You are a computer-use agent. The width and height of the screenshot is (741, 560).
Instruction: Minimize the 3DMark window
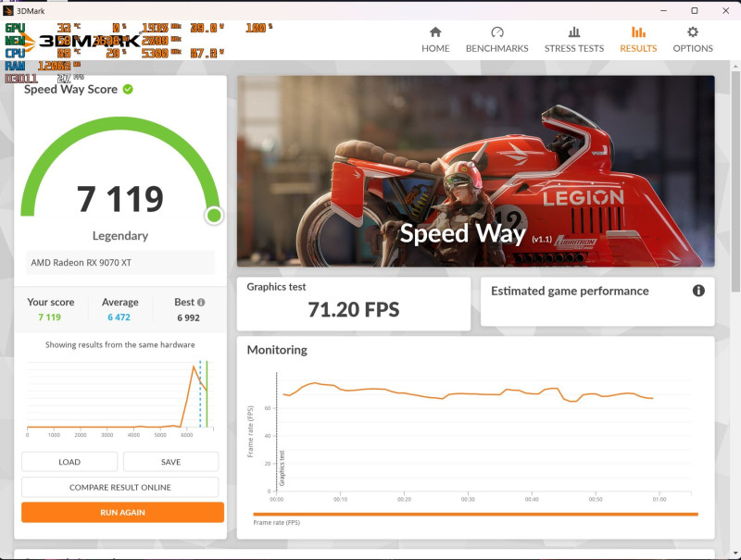coord(663,10)
